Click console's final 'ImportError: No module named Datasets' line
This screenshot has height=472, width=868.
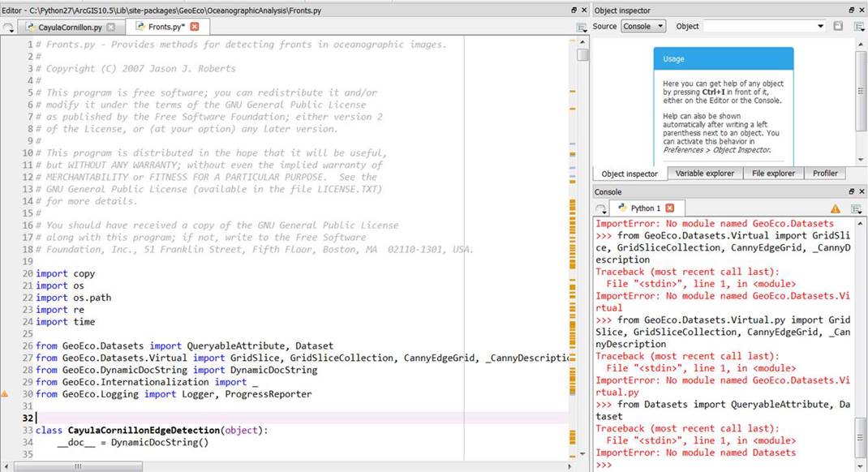pos(696,453)
